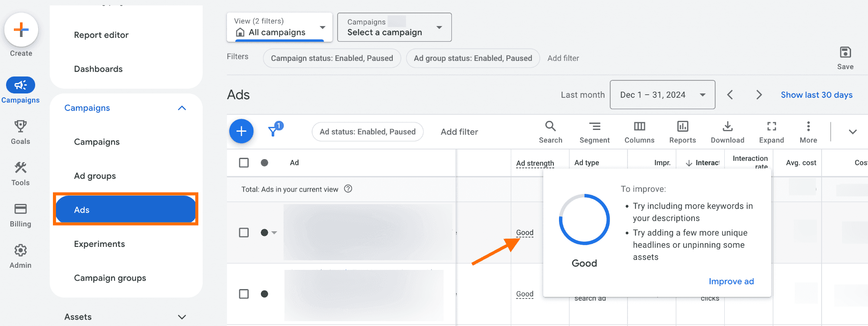Open the All campaigns view dropdown
868x326 pixels.
279,27
